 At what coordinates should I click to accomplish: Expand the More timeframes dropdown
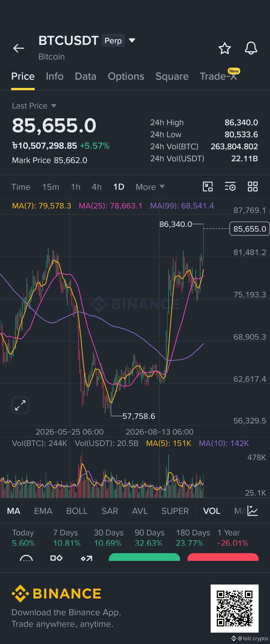tap(150, 187)
